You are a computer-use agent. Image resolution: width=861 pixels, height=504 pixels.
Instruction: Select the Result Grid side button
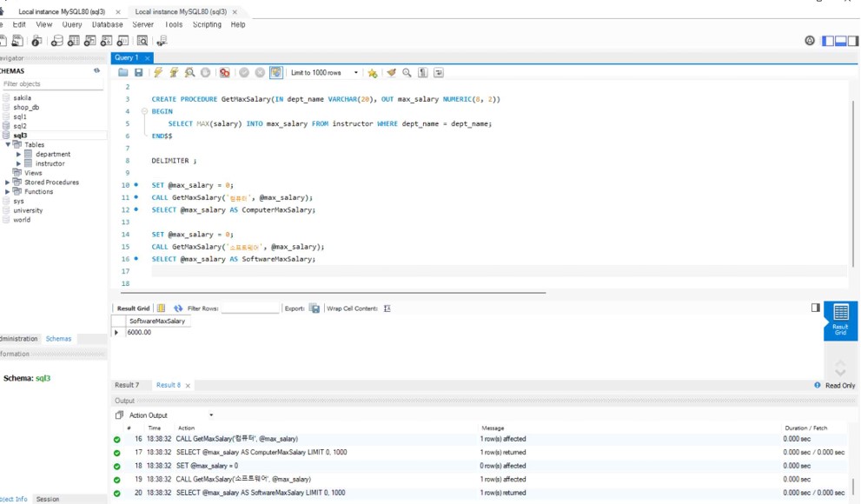coord(841,321)
